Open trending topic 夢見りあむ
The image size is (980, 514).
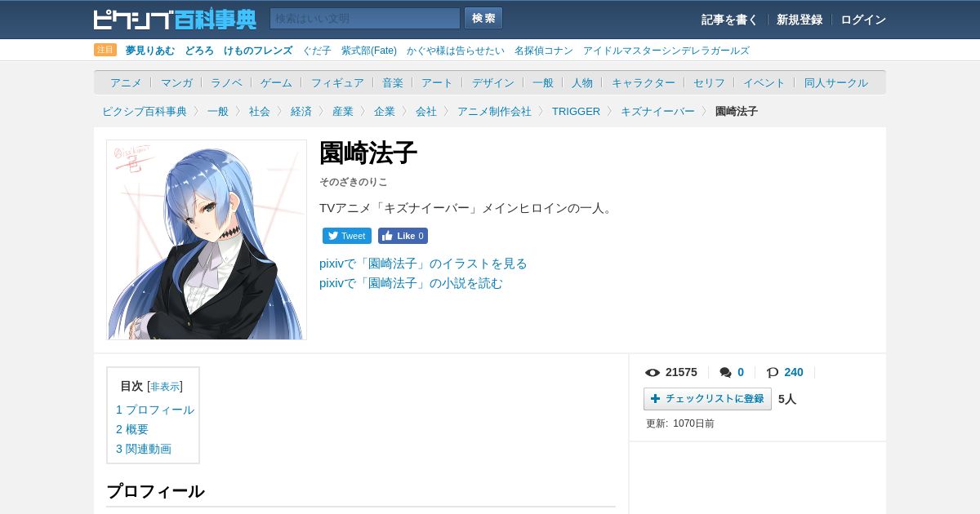pyautogui.click(x=150, y=51)
